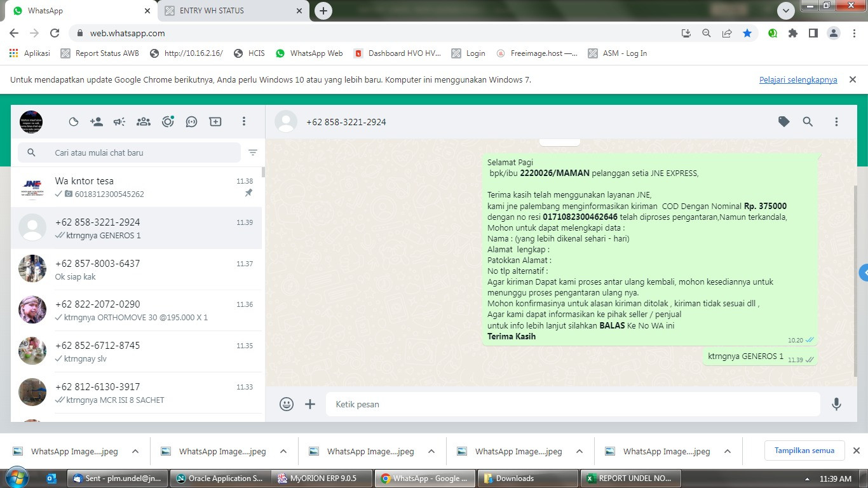Open the sidebar three-dot menu

[x=244, y=121]
